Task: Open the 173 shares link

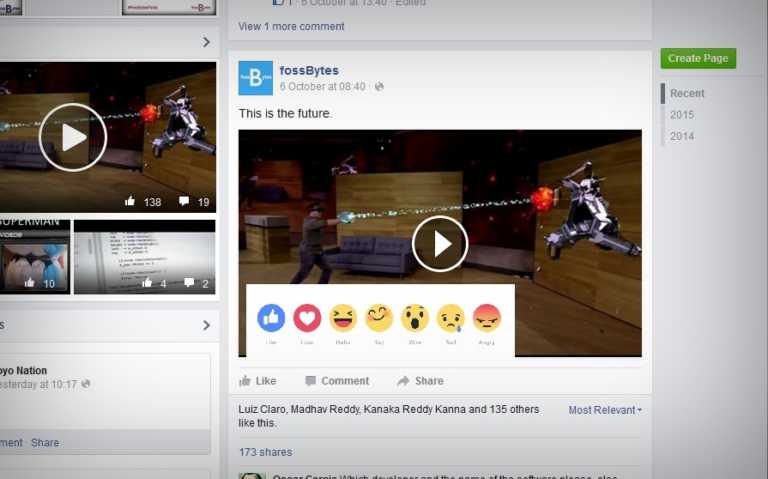Action: (265, 452)
